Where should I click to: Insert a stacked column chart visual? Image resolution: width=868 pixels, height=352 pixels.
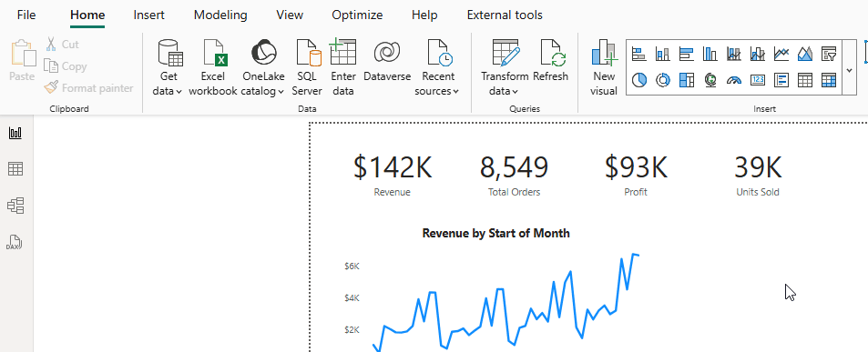(663, 54)
